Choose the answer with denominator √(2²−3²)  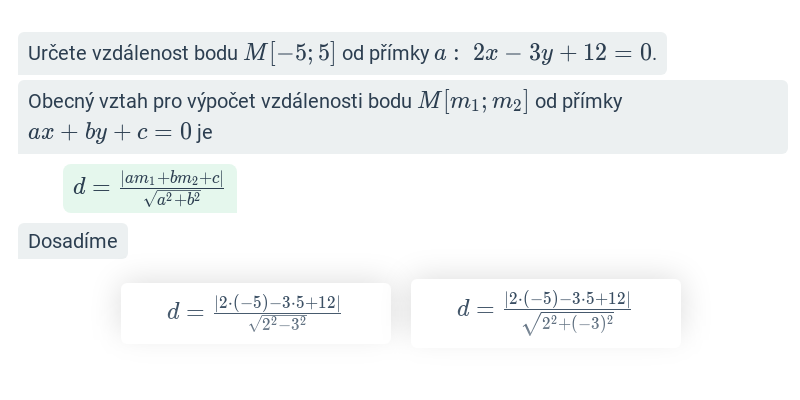click(x=256, y=313)
